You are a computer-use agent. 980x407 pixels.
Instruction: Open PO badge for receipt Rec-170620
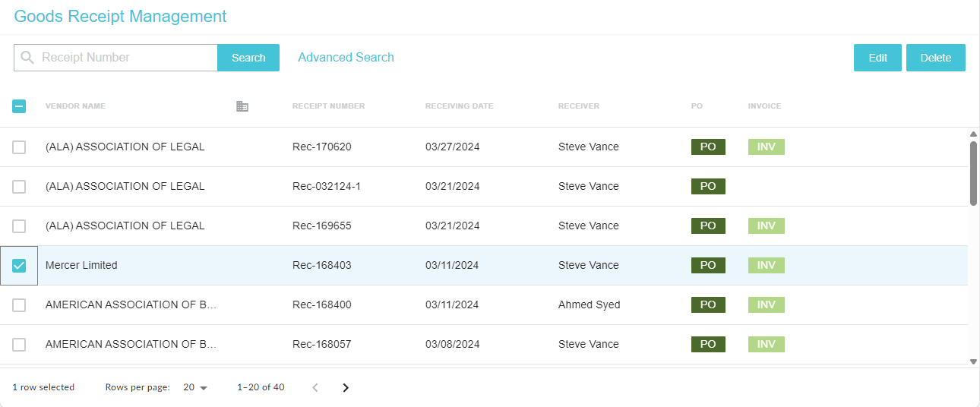pyautogui.click(x=707, y=147)
